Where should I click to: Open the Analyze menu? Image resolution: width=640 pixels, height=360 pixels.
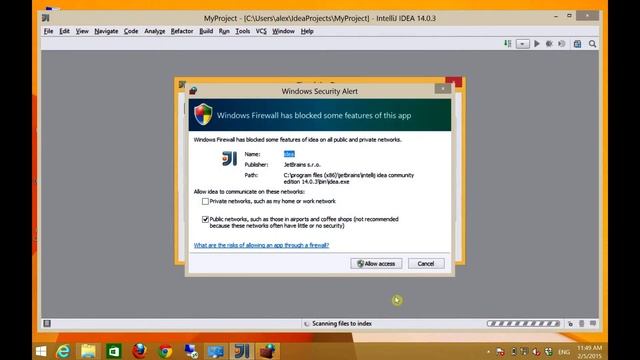(155, 31)
